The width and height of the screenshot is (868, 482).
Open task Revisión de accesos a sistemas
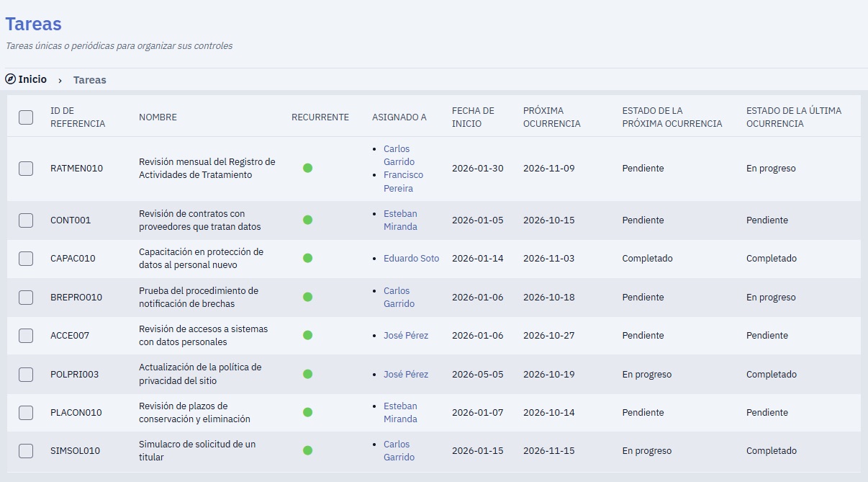[x=203, y=335]
